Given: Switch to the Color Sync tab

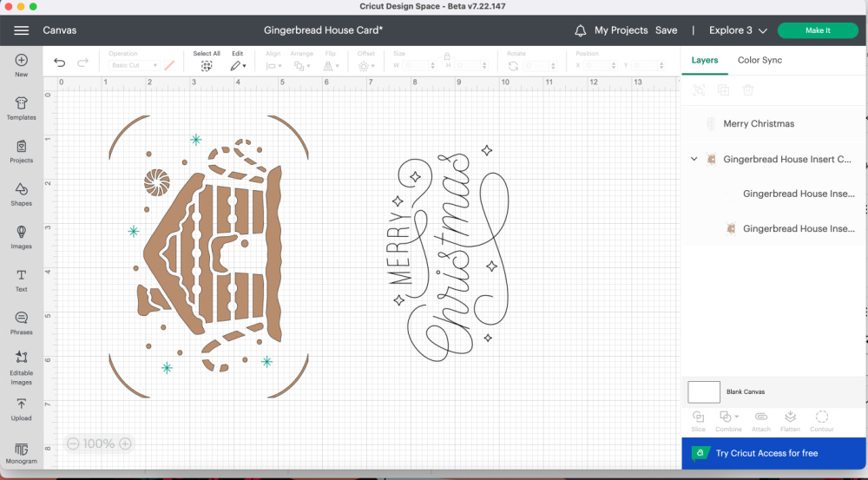Looking at the screenshot, I should [x=759, y=60].
